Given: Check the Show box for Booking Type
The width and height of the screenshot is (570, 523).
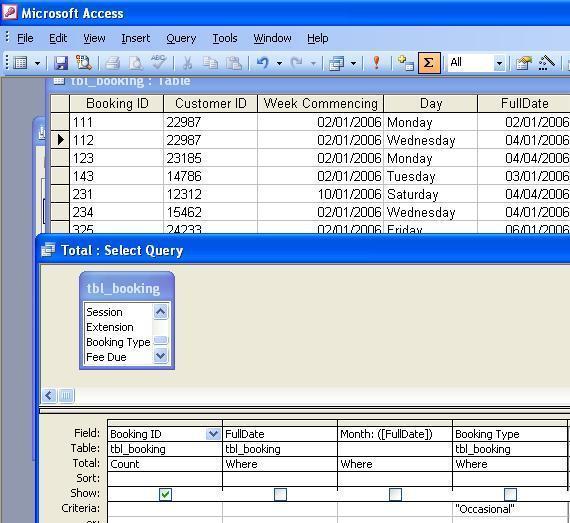Looking at the screenshot, I should coord(510,494).
